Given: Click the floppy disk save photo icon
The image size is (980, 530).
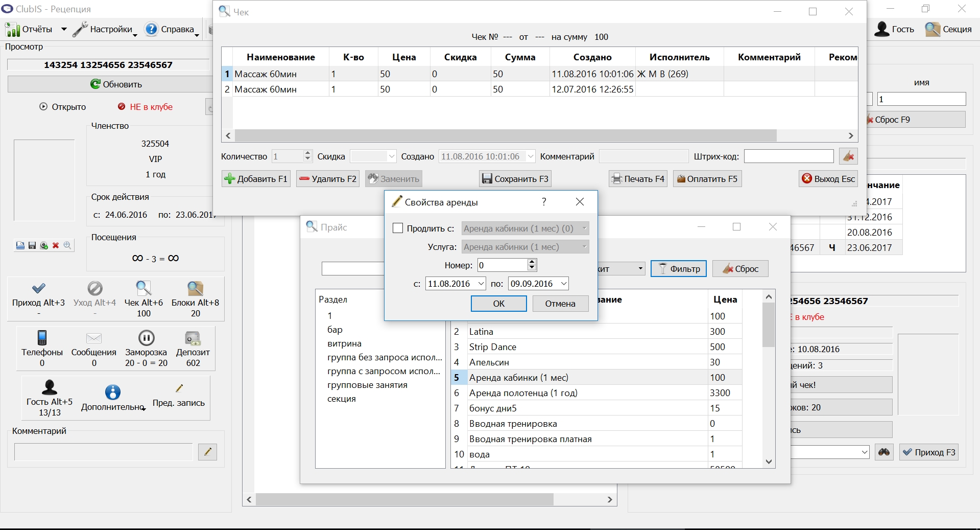Looking at the screenshot, I should click(32, 245).
